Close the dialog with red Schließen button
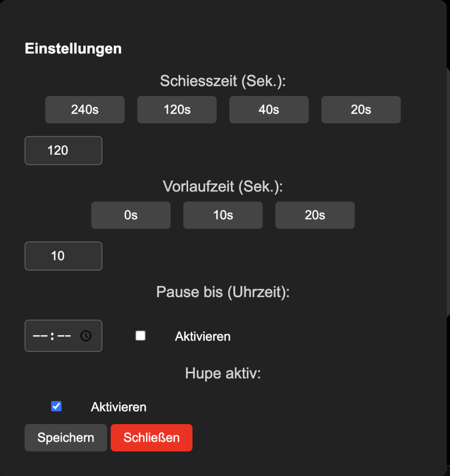Viewport: 450px width, 476px height. coord(151,437)
